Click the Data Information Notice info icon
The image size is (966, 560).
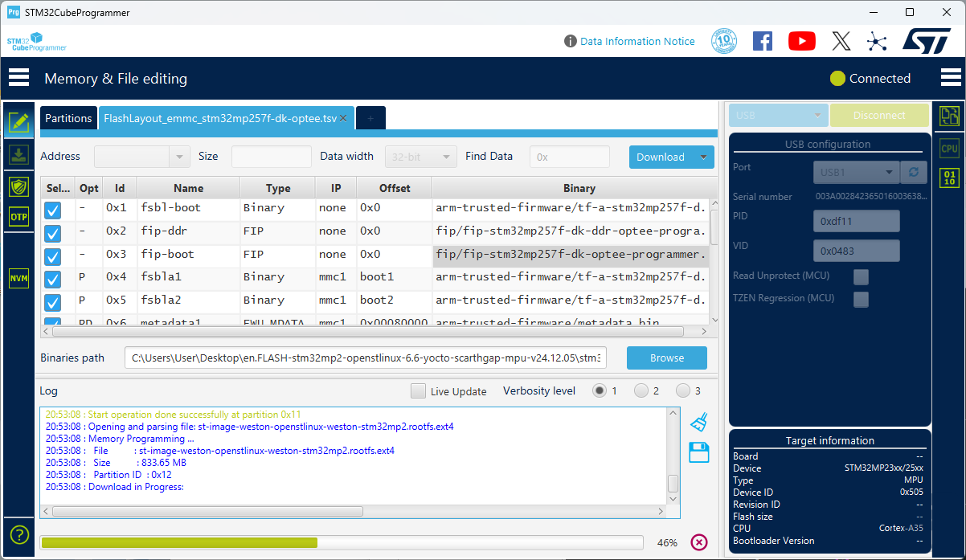(571, 41)
